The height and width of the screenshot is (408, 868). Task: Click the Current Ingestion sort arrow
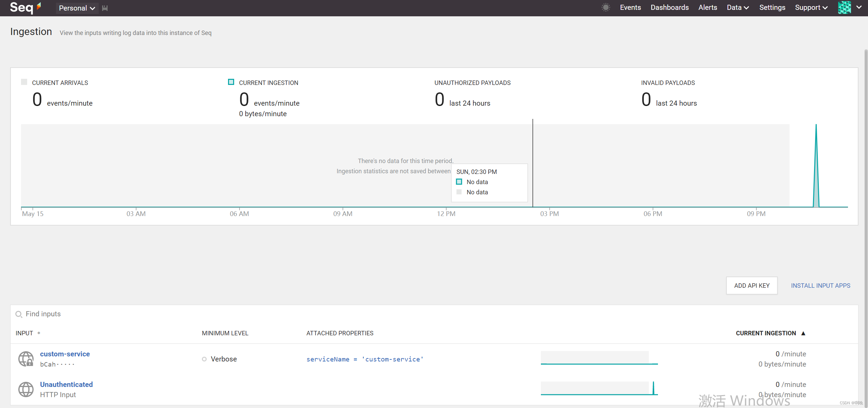coord(803,333)
